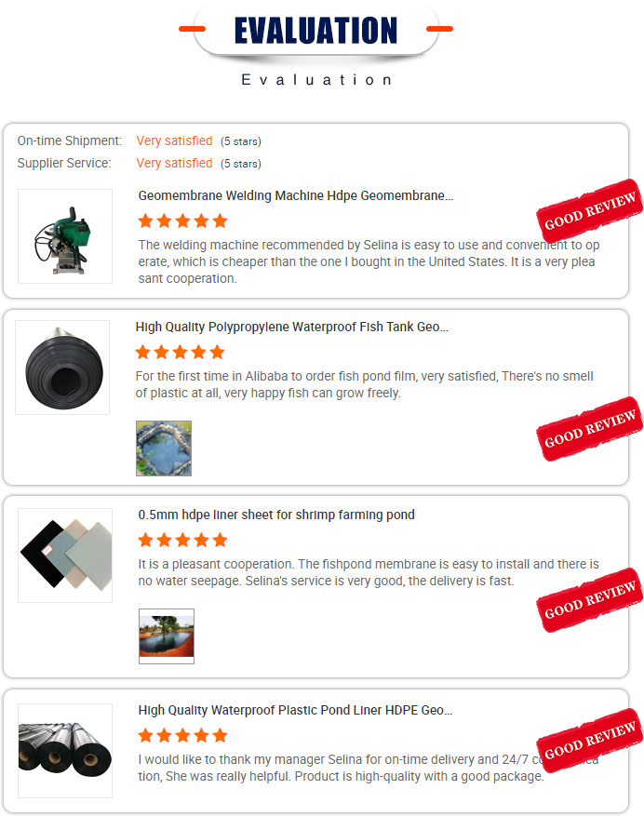The height and width of the screenshot is (816, 644).
Task: Click the On-time Shipment Very satisfied rating
Action: tap(174, 141)
